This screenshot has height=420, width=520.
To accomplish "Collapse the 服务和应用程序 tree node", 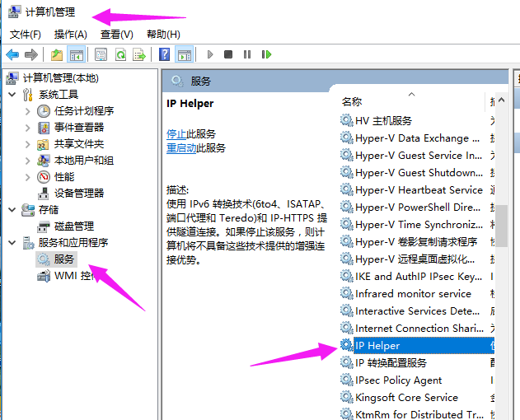I will coord(12,243).
